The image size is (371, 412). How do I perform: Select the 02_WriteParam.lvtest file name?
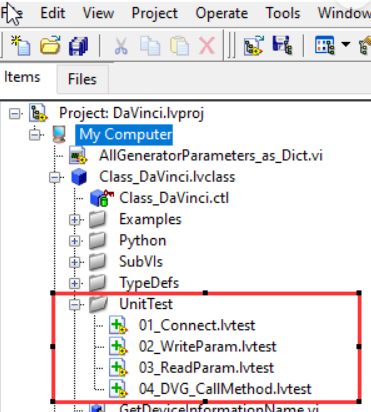207,347
